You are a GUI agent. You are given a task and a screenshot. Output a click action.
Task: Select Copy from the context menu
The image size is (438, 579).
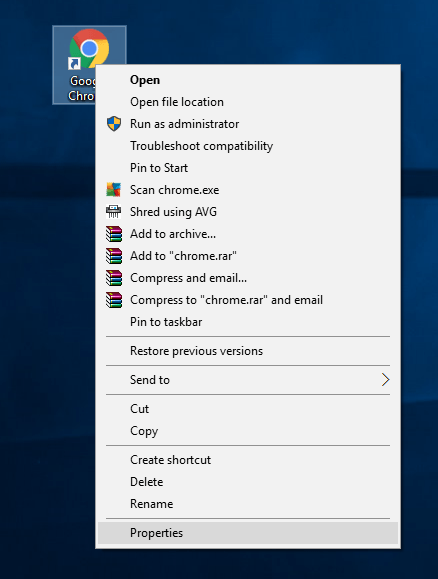tap(248, 431)
